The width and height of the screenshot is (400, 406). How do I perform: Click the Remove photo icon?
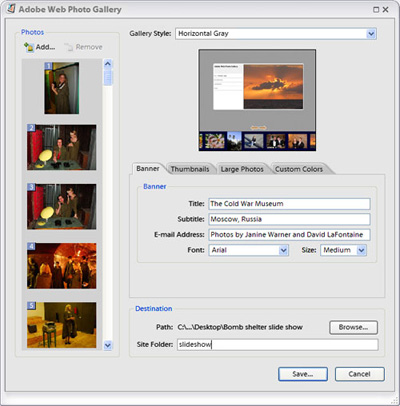(69, 47)
